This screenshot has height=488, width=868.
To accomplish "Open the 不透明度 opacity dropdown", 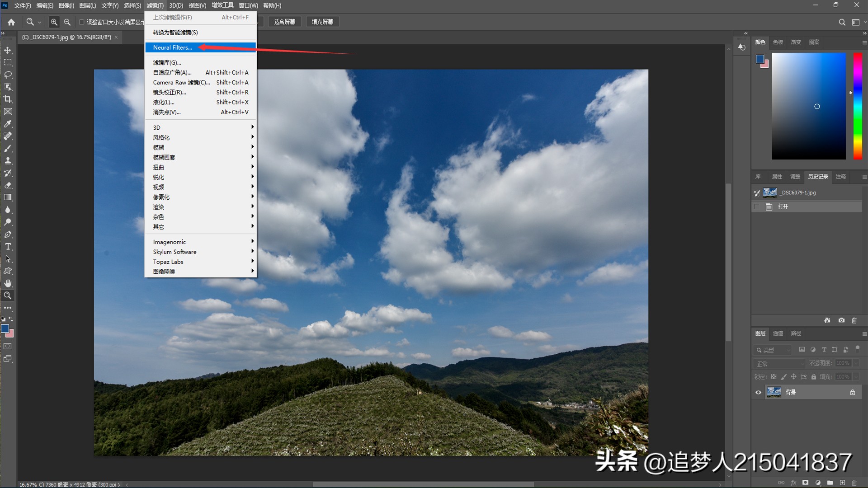I will (x=856, y=363).
